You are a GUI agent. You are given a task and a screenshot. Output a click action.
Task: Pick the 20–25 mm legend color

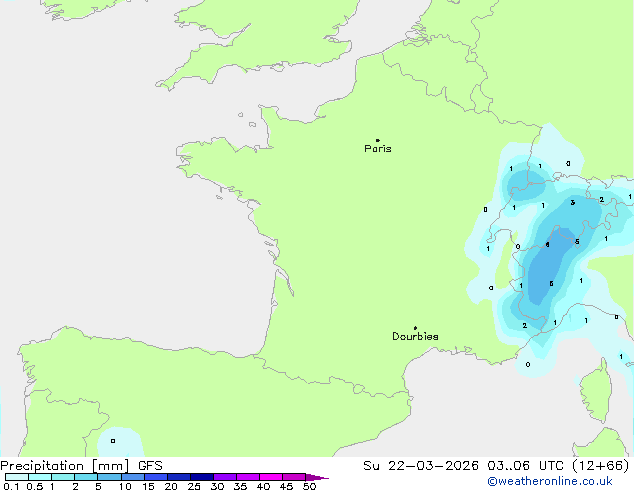(178, 477)
